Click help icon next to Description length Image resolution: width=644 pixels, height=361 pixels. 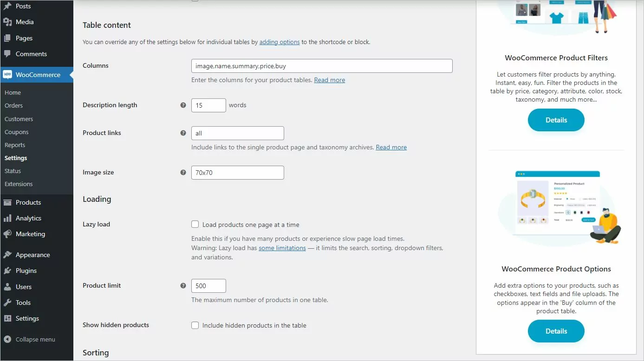click(x=183, y=105)
